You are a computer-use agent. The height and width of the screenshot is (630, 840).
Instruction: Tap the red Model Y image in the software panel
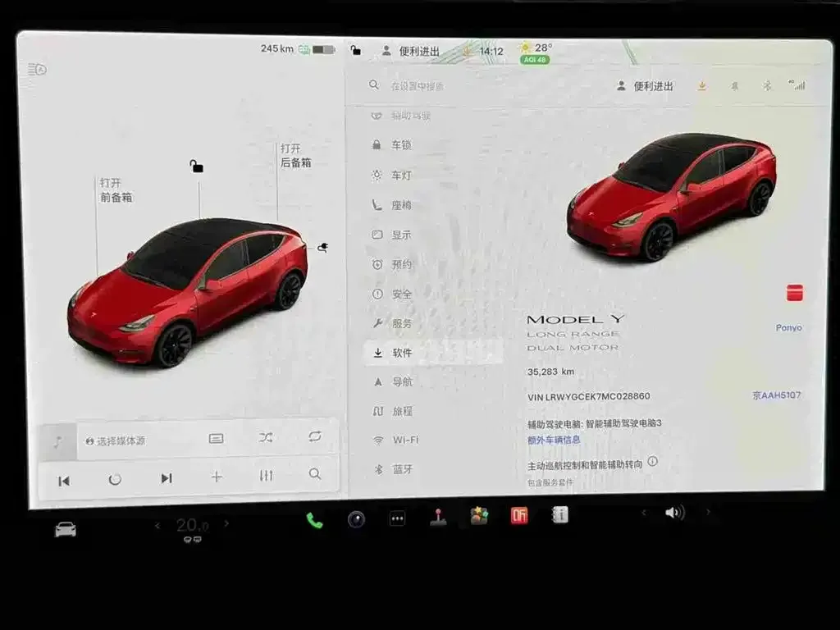pyautogui.click(x=672, y=197)
